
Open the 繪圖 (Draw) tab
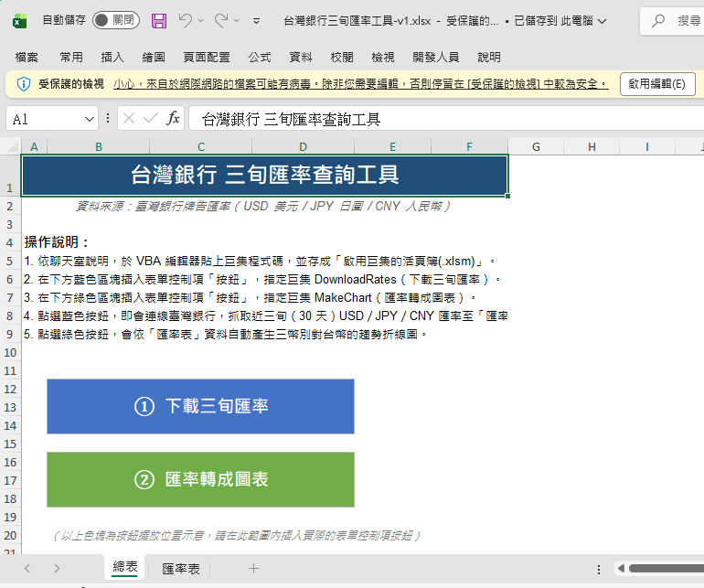(x=154, y=57)
